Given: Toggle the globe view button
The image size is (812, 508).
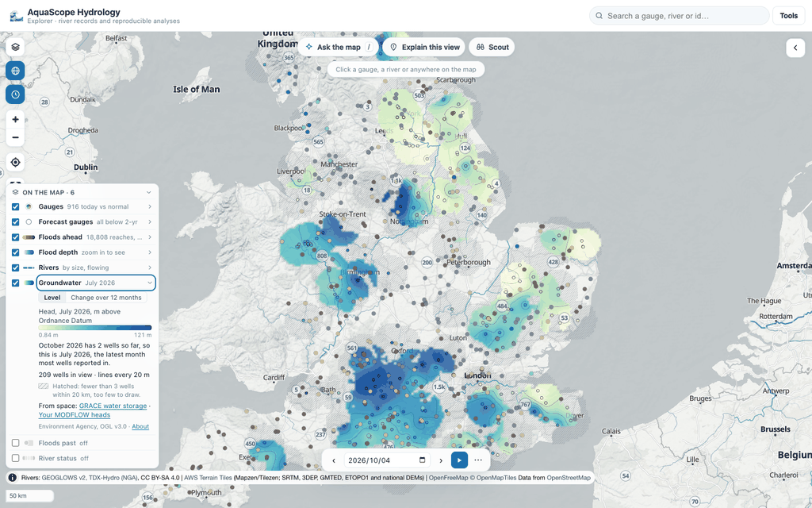Looking at the screenshot, I should pyautogui.click(x=15, y=71).
